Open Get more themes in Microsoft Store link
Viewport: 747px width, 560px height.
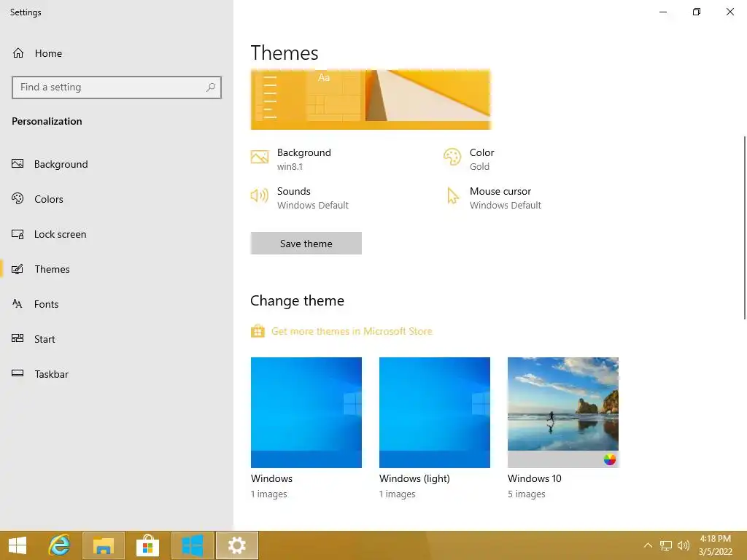352,331
